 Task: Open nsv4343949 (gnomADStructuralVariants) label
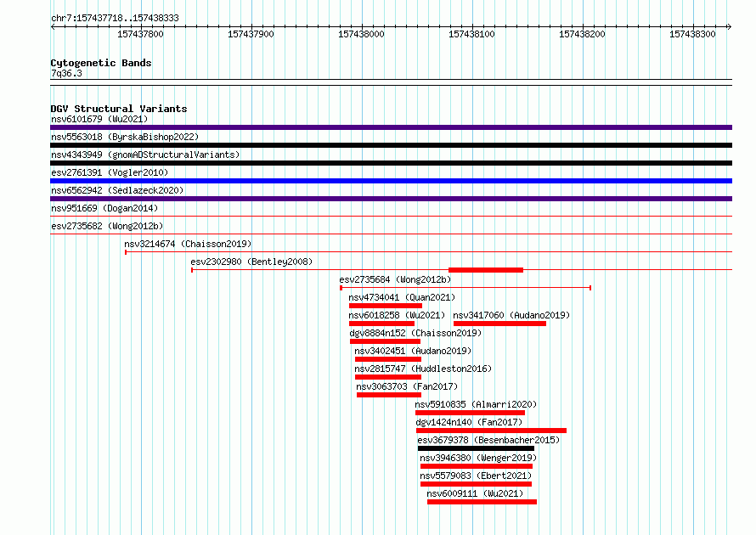(145, 155)
